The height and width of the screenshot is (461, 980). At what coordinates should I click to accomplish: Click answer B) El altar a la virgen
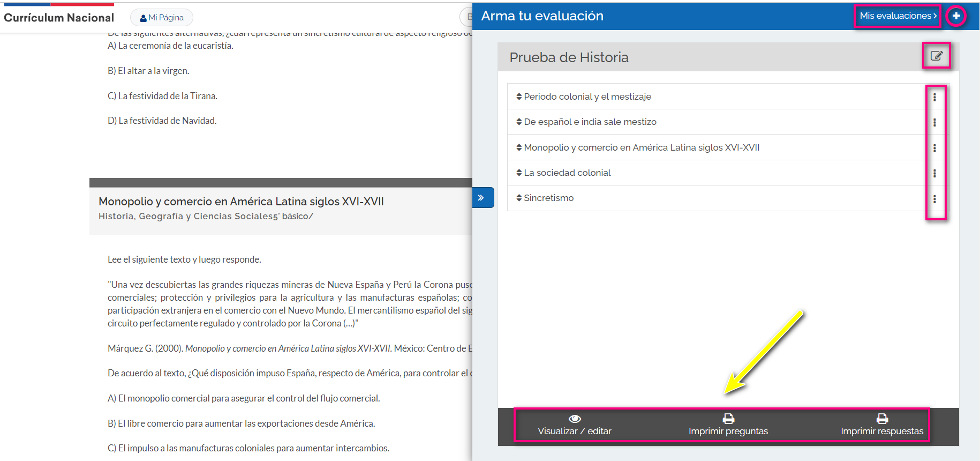(x=148, y=71)
